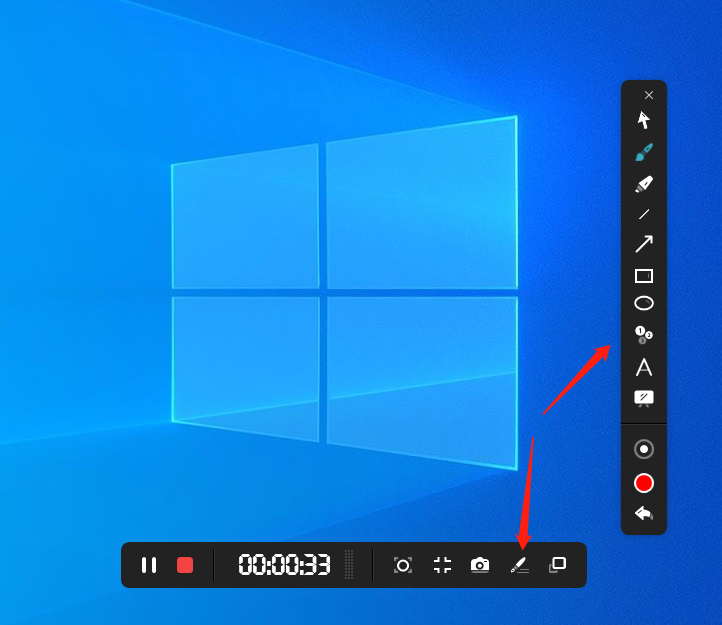Select the teal paintbrush tool
722x625 pixels.
644,152
